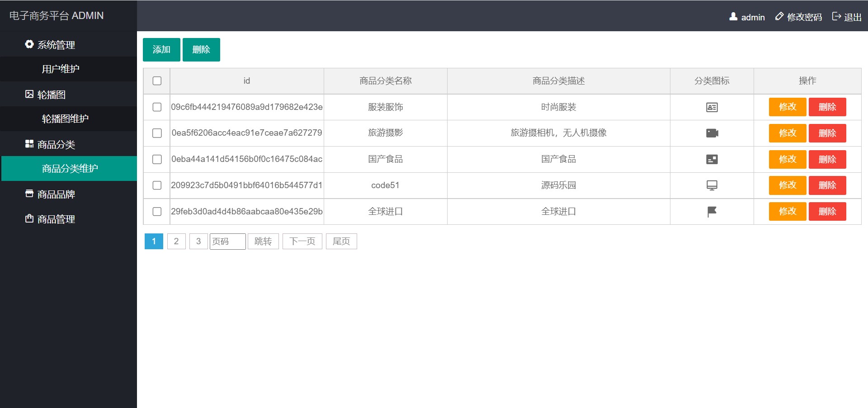Click red 删除 for code51 row
The image size is (868, 408).
[827, 185]
